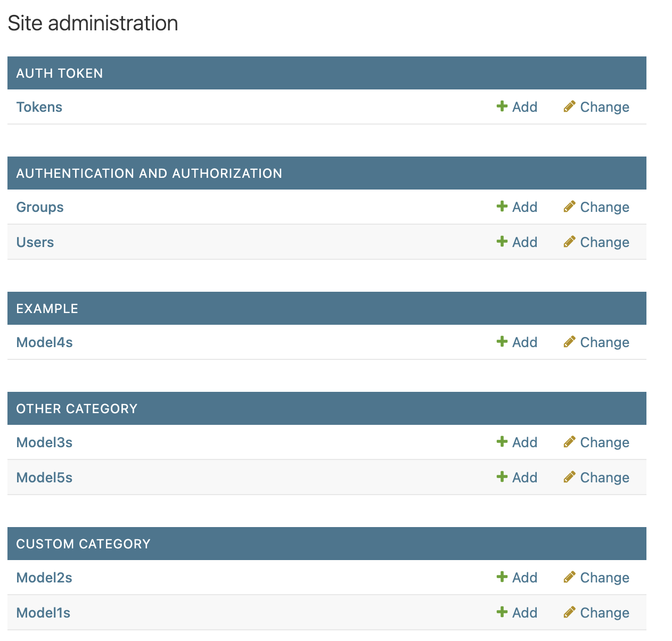The width and height of the screenshot is (672, 641).
Task: Click the pencil icon in Tokens row
Action: click(x=569, y=106)
